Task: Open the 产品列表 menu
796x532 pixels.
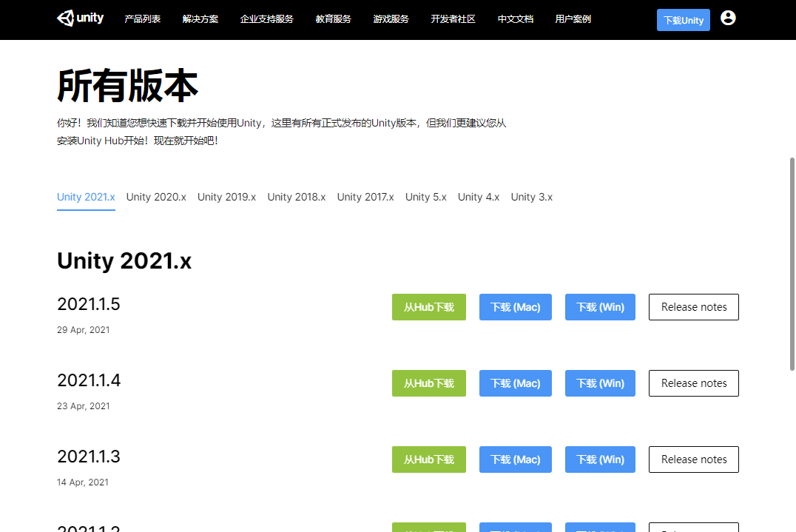Action: coord(143,19)
